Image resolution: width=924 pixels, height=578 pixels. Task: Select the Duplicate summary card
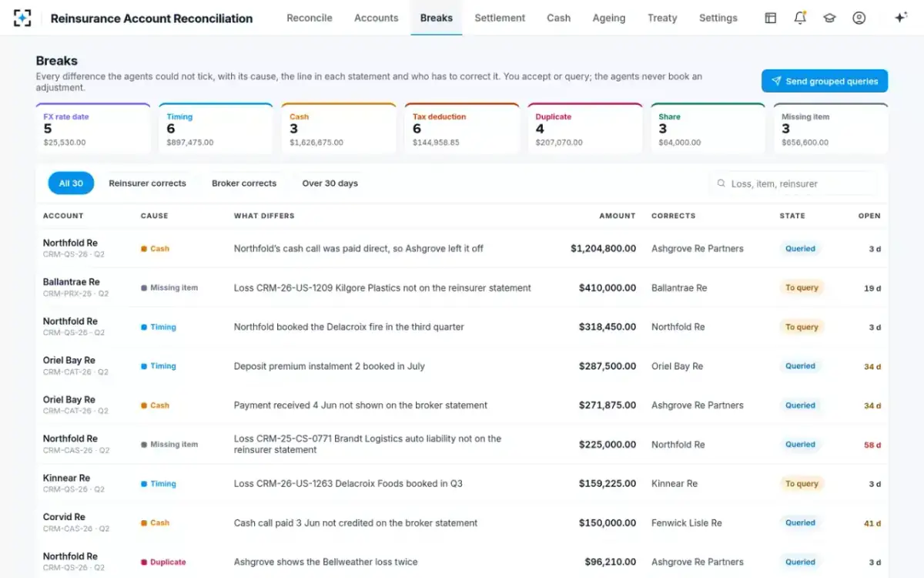[x=585, y=129]
